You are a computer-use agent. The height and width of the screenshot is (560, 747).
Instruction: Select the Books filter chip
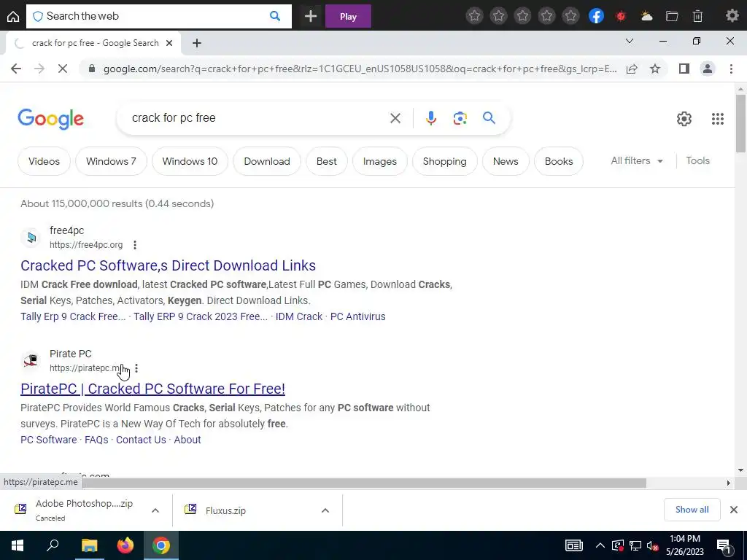click(558, 161)
